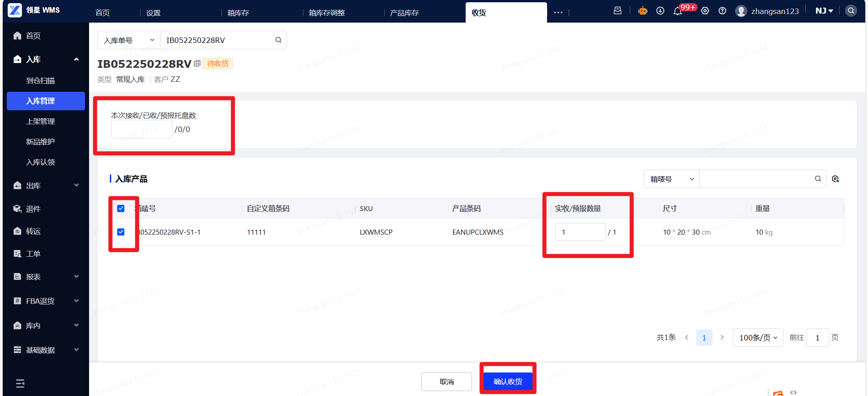Click the search icon in 箱唛号 filter box

pyautogui.click(x=818, y=179)
